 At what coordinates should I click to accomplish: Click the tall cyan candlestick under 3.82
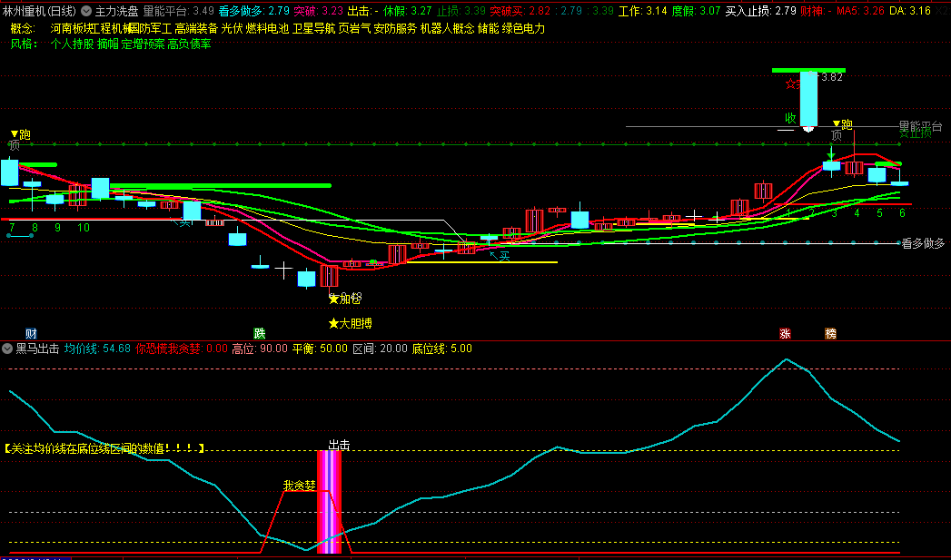tap(808, 99)
